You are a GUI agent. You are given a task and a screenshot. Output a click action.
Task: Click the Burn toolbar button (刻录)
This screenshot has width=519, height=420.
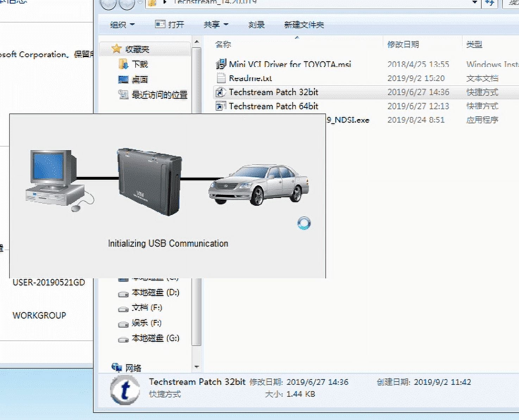(x=256, y=25)
